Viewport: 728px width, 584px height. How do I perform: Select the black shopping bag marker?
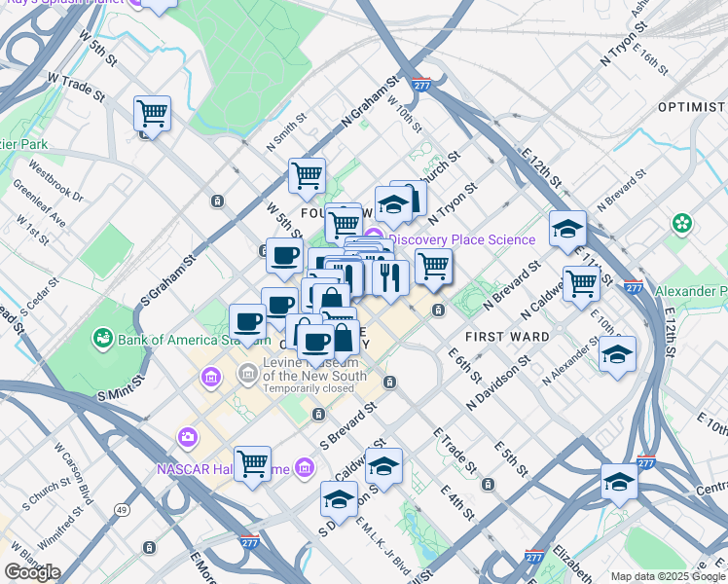[x=344, y=339]
